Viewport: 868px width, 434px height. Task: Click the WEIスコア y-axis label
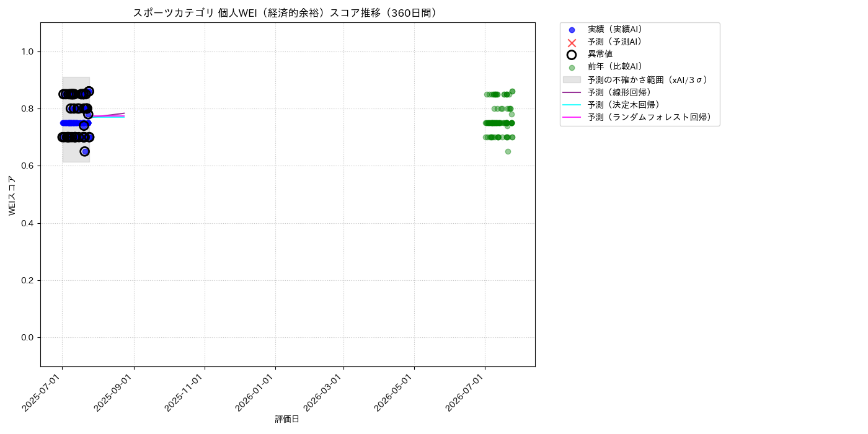pyautogui.click(x=12, y=195)
